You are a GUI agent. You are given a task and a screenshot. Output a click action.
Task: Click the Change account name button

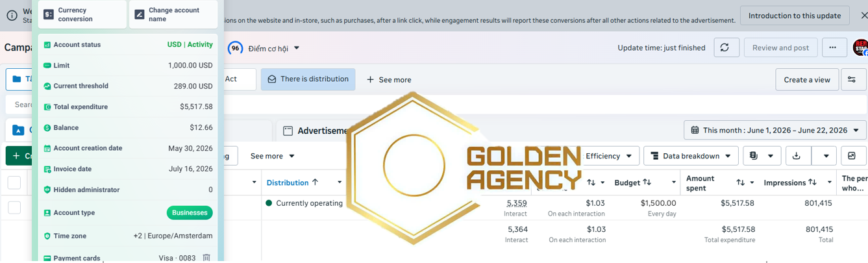173,14
